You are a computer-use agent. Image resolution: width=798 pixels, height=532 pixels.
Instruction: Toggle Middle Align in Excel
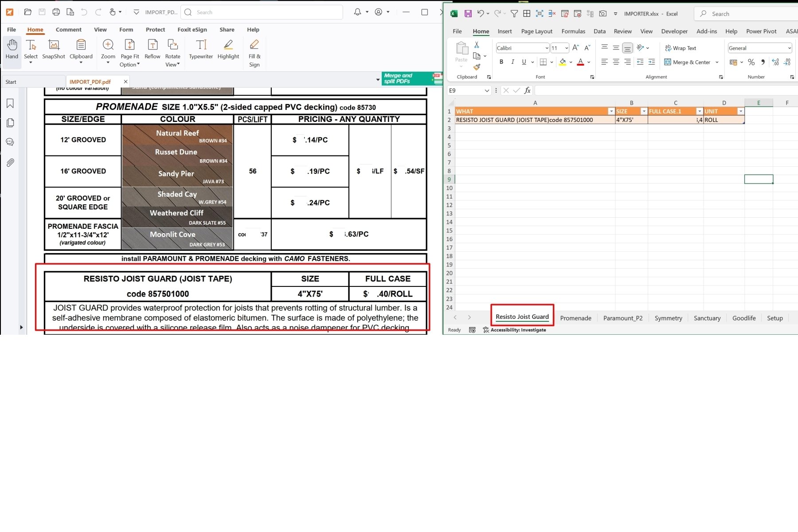pos(616,48)
